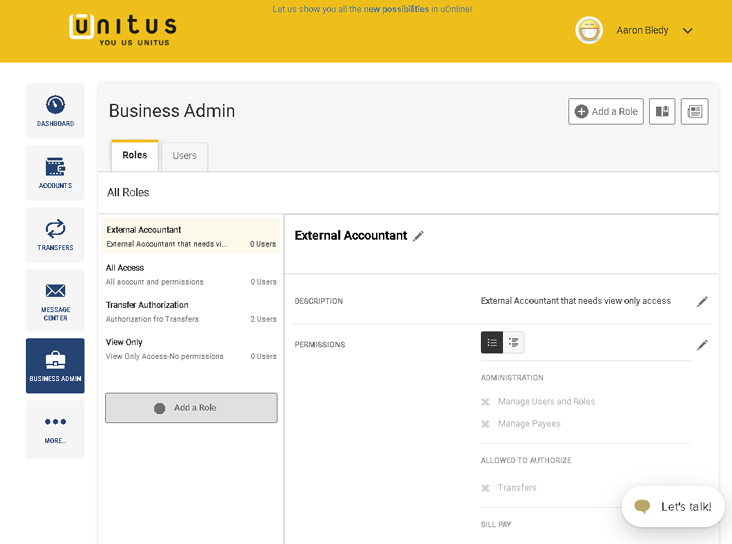This screenshot has height=544, width=732.
Task: Open the More ellipsis menu icon
Action: [x=55, y=422]
